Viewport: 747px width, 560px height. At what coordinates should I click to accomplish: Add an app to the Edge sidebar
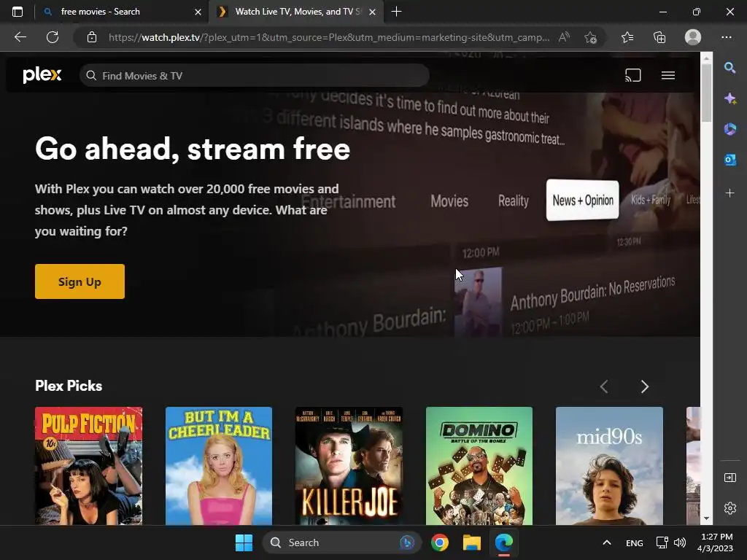click(729, 192)
